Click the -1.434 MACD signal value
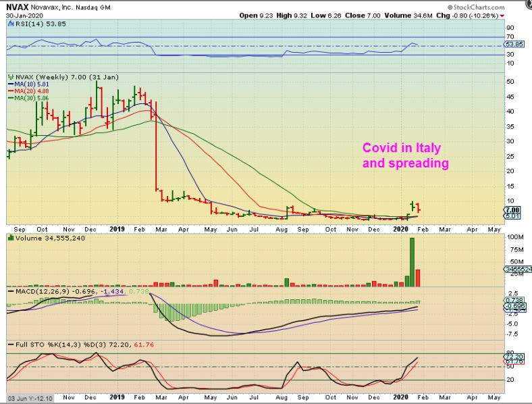 tap(112, 292)
